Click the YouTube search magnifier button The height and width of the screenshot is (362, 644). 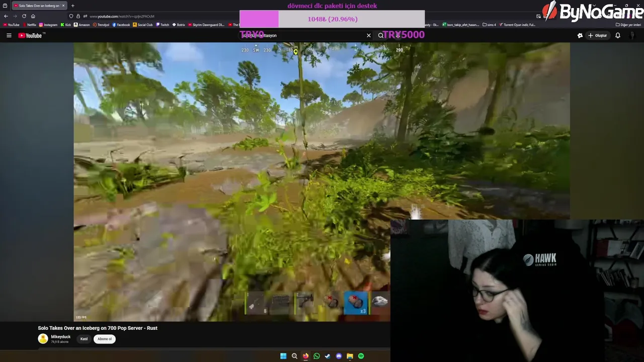(x=381, y=35)
